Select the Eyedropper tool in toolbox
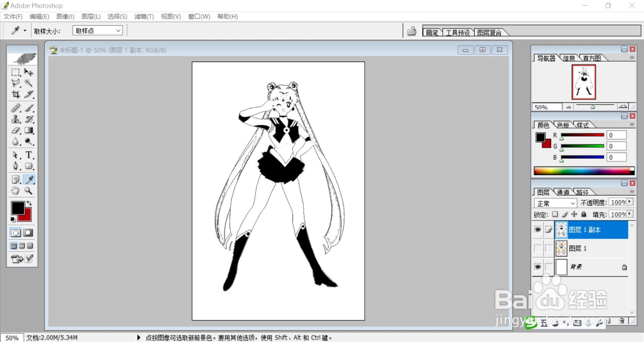Screen dimensions: 644x342 tap(29, 179)
